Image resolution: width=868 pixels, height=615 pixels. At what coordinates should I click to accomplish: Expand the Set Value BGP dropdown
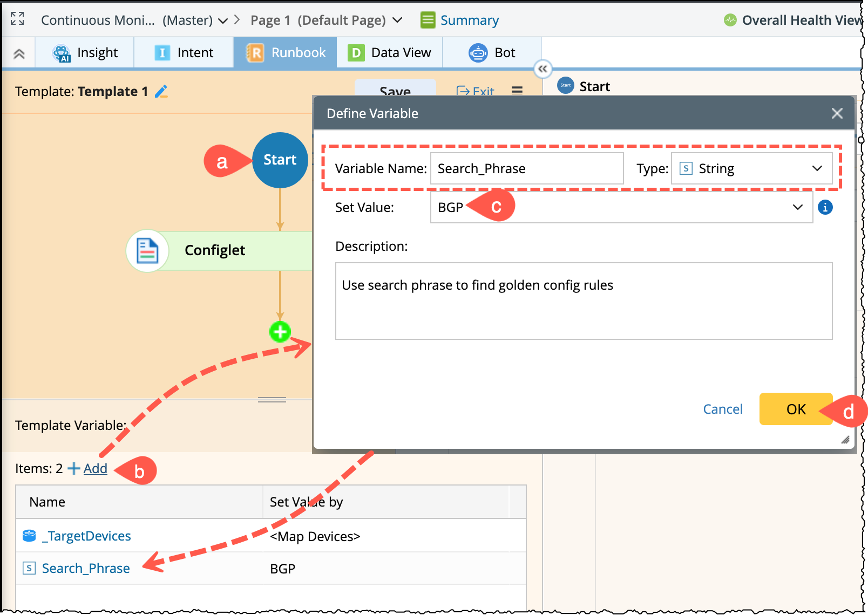797,207
